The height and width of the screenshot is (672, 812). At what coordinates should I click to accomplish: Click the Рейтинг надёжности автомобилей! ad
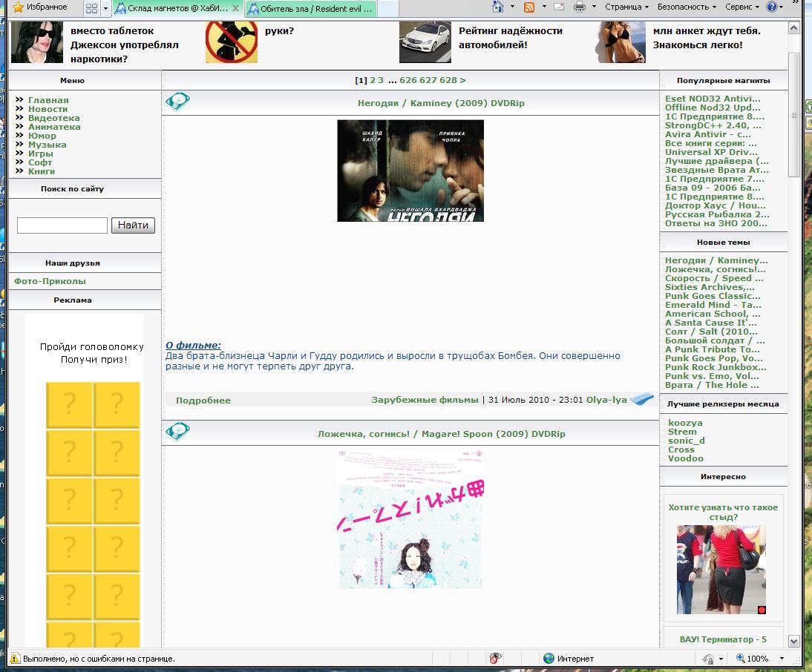point(511,38)
